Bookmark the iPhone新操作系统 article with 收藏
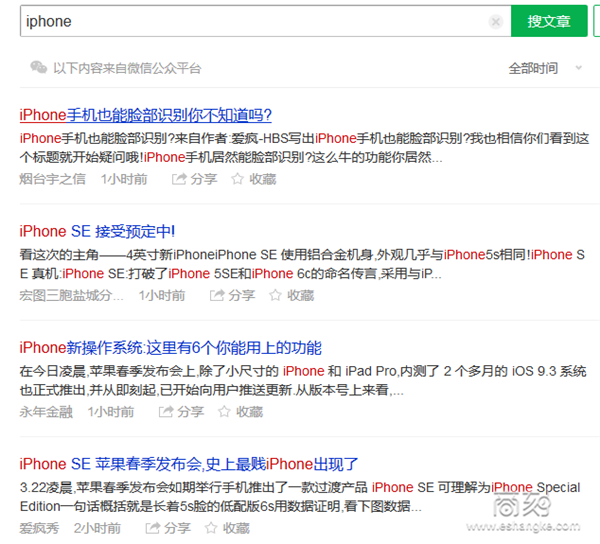The height and width of the screenshot is (544, 600). (241, 412)
